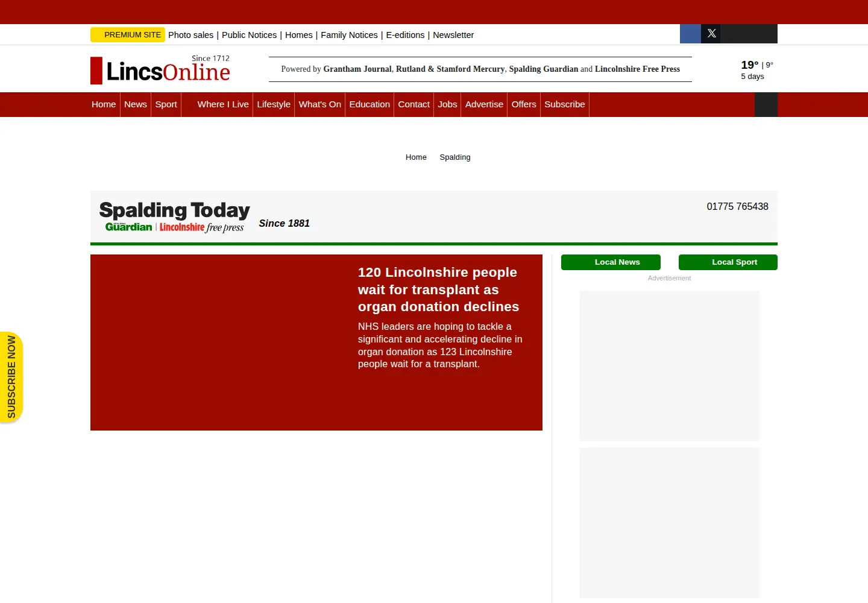This screenshot has height=603, width=868.
Task: Open the Jobs menu item
Action: 447,104
